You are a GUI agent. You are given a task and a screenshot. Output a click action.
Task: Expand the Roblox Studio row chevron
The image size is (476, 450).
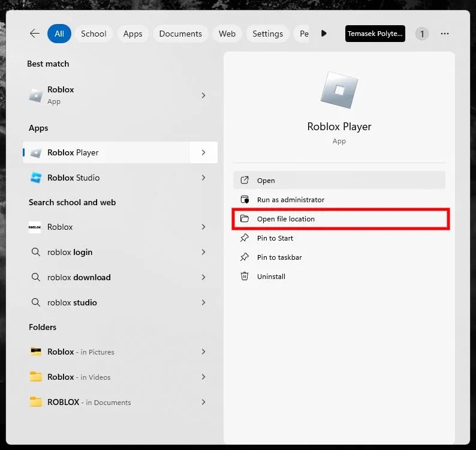tap(203, 178)
